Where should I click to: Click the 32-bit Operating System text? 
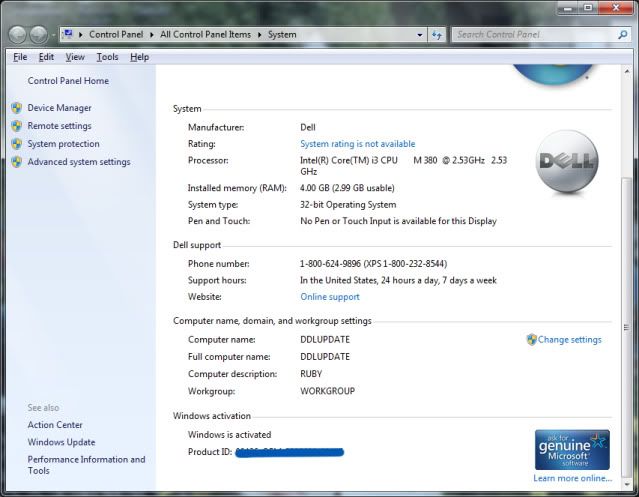point(348,205)
